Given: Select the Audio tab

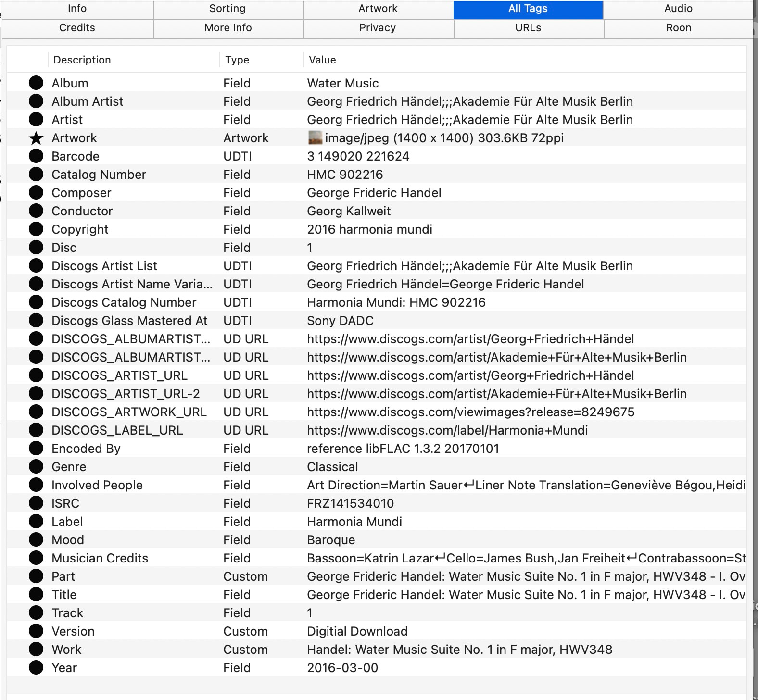Looking at the screenshot, I should 678,9.
